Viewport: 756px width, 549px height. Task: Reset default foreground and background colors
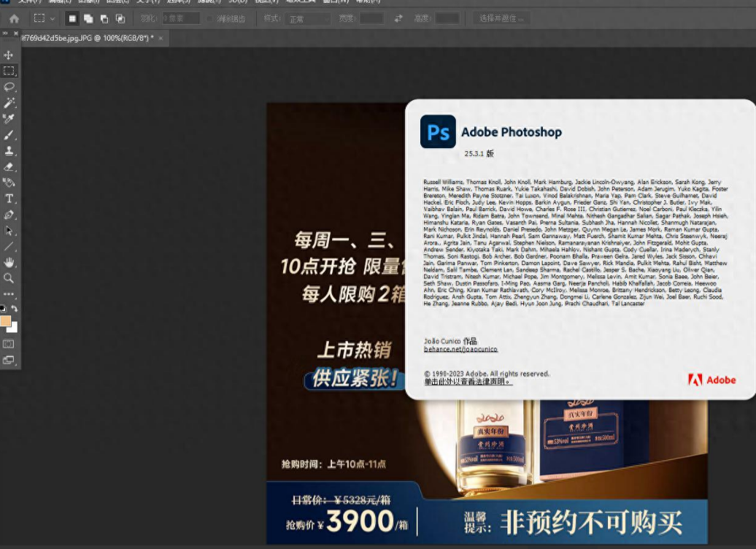tap(4, 308)
